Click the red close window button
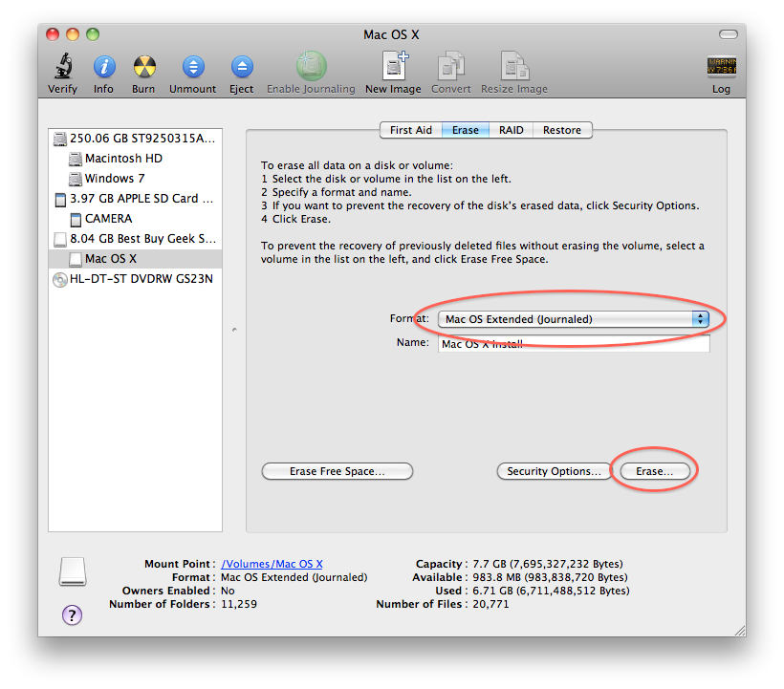The width and height of the screenshot is (784, 689). (x=53, y=34)
